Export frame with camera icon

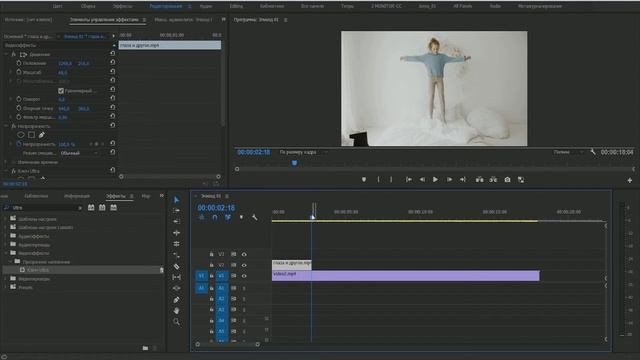(507, 180)
